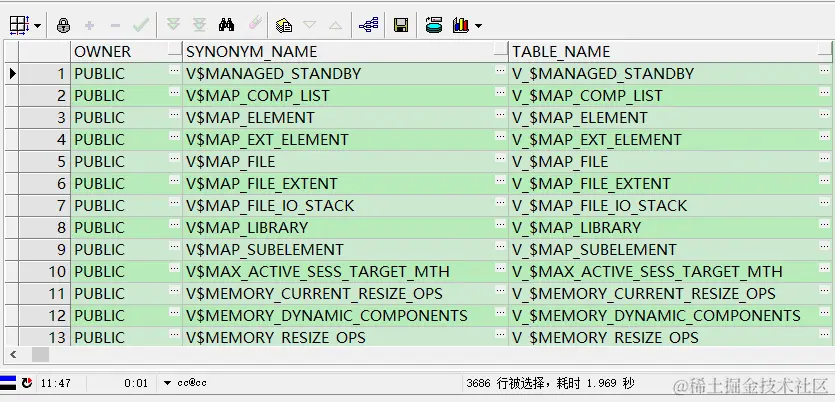Click the striped blue-black icon in status bar
Viewport: 835px width, 402px height.
(x=8, y=382)
